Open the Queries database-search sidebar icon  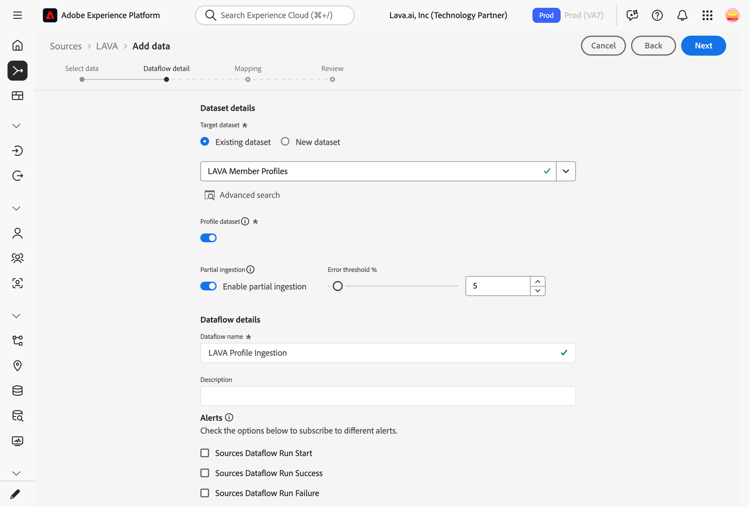click(x=17, y=416)
